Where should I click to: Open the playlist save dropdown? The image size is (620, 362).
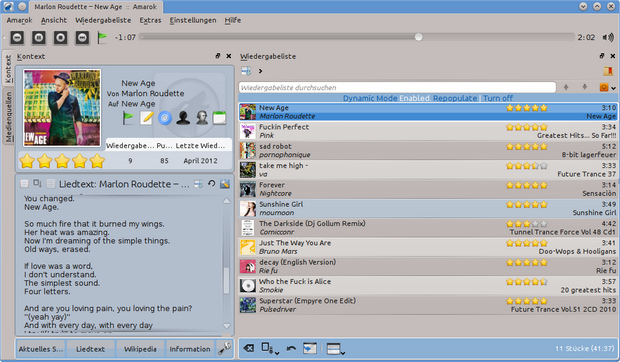[x=270, y=349]
